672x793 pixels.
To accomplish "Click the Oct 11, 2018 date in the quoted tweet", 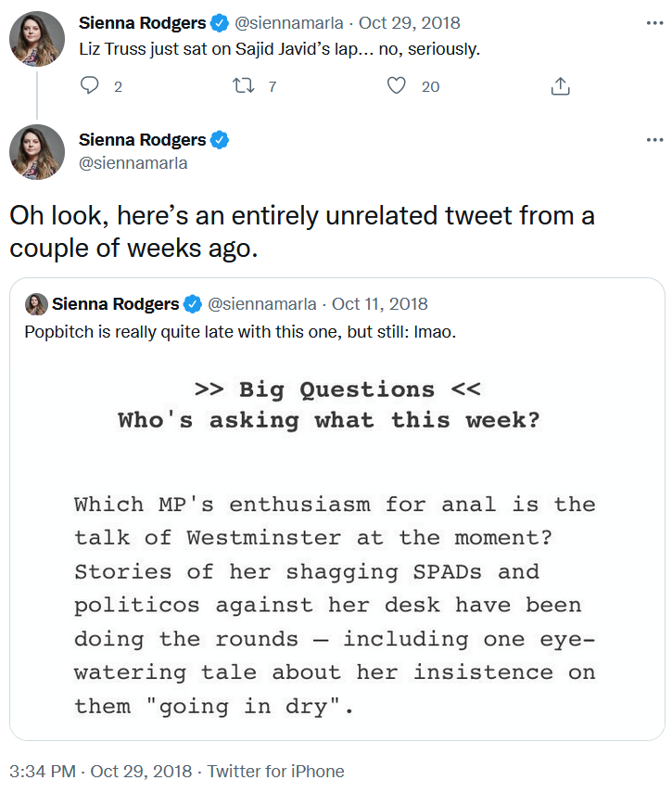I will pyautogui.click(x=379, y=304).
